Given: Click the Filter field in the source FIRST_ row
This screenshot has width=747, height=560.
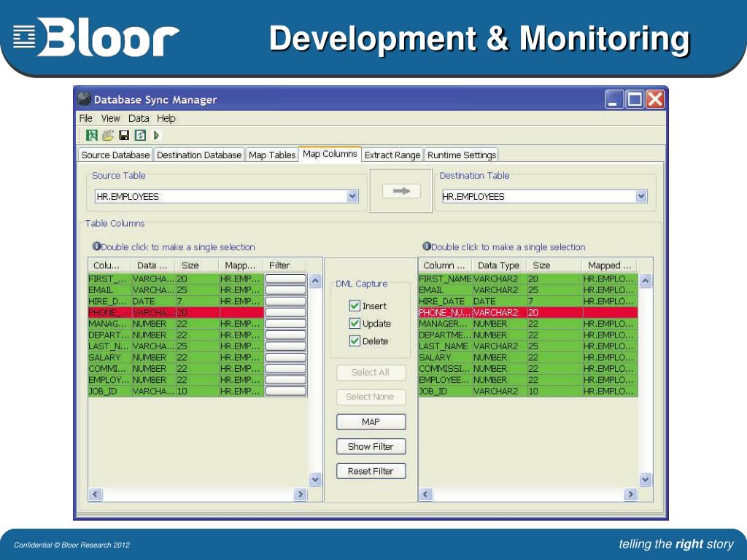Looking at the screenshot, I should click(x=285, y=279).
